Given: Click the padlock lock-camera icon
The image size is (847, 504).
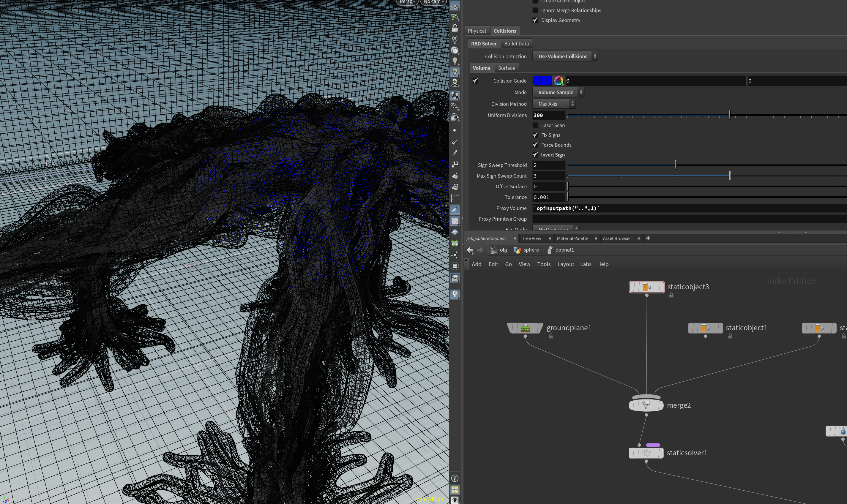Looking at the screenshot, I should [455, 28].
